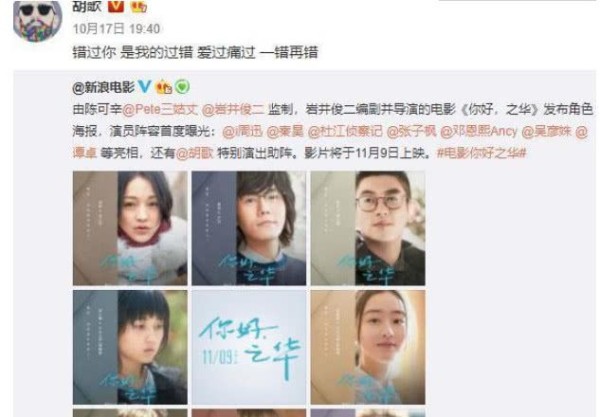Click the crown membership badge beside username

139,6
